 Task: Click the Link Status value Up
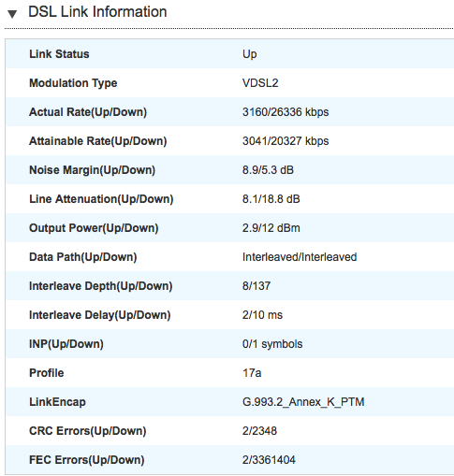[x=250, y=54]
